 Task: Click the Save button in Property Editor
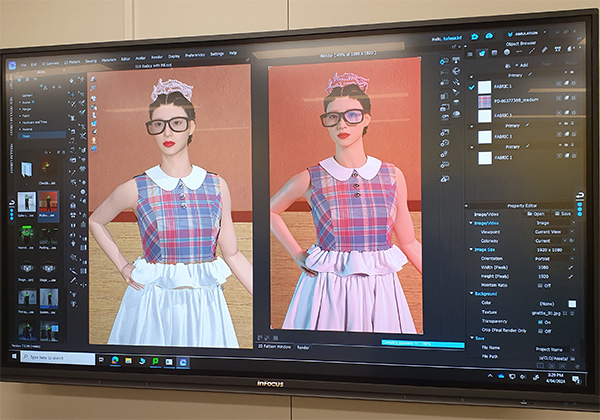pos(565,213)
